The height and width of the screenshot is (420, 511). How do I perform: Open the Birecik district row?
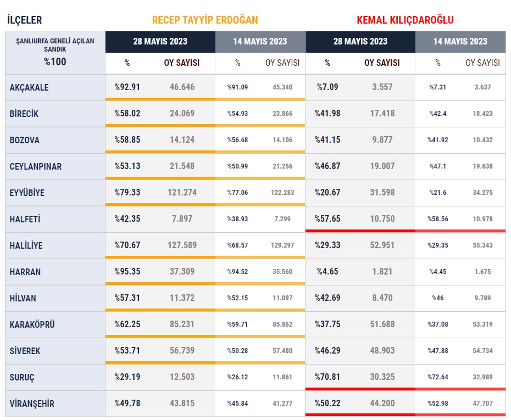coord(24,114)
